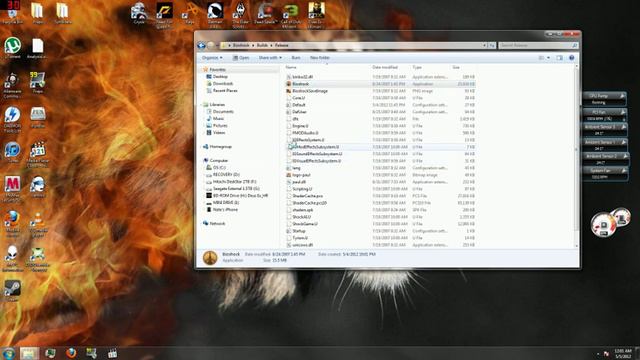640x360 pixels.
Task: Click the New folder button
Action: click(320, 58)
